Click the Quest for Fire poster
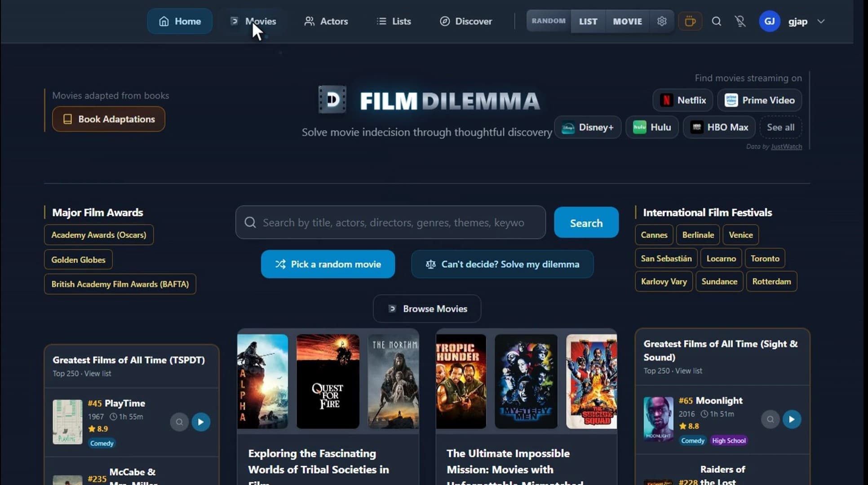The height and width of the screenshot is (485, 868). [328, 381]
